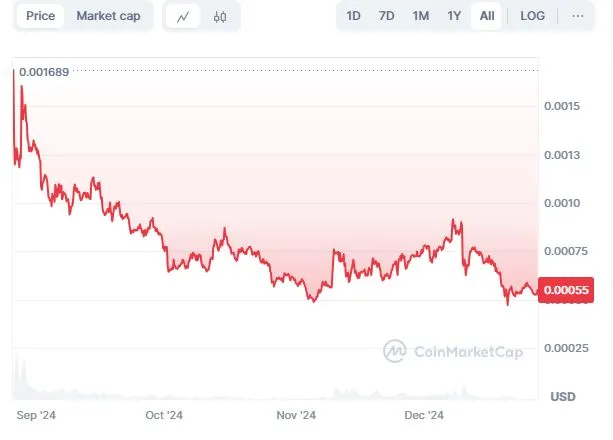Switch to the Price tab
The height and width of the screenshot is (440, 613).
pyautogui.click(x=40, y=16)
